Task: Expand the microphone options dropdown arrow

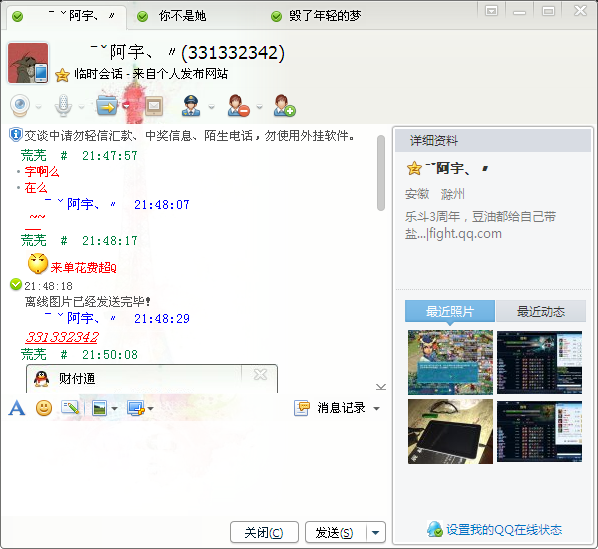Action: (81, 107)
